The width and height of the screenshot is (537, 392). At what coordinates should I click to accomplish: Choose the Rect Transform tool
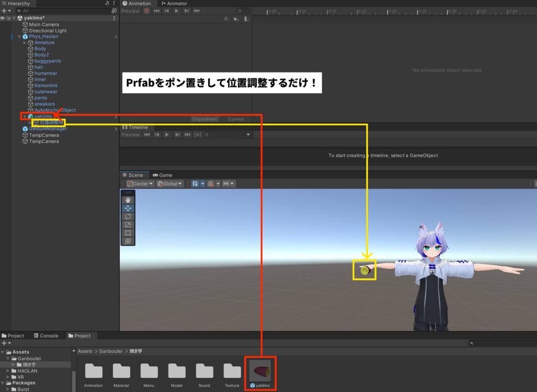pos(128,233)
